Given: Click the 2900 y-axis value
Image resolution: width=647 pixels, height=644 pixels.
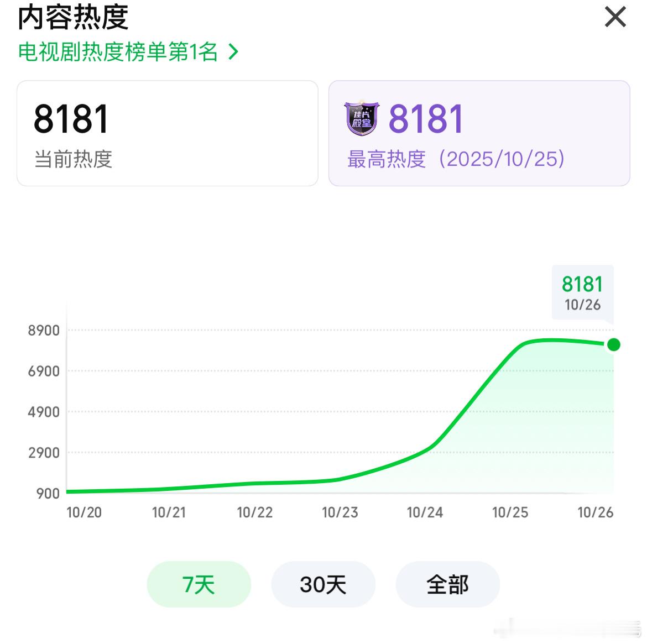Looking at the screenshot, I should 44,453.
